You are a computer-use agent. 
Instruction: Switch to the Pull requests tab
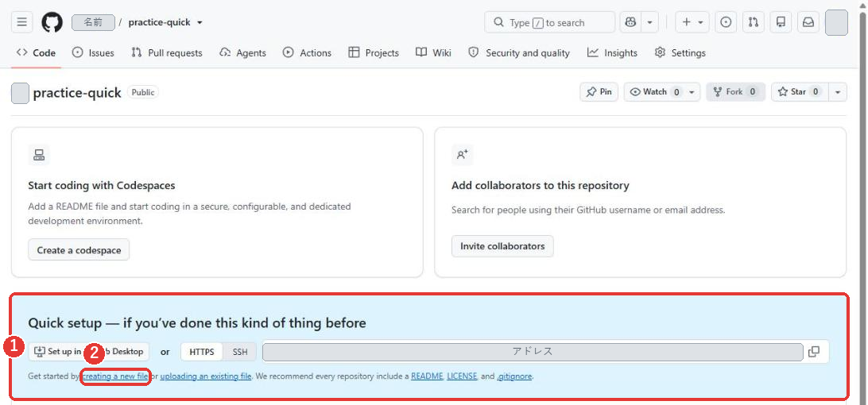click(x=167, y=52)
